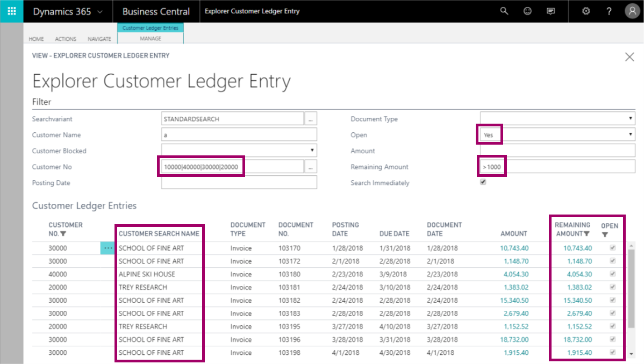Click the Customer No filter field

[x=232, y=167]
